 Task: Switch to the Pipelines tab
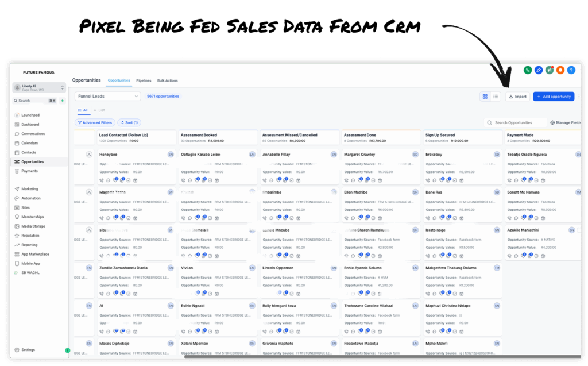144,80
